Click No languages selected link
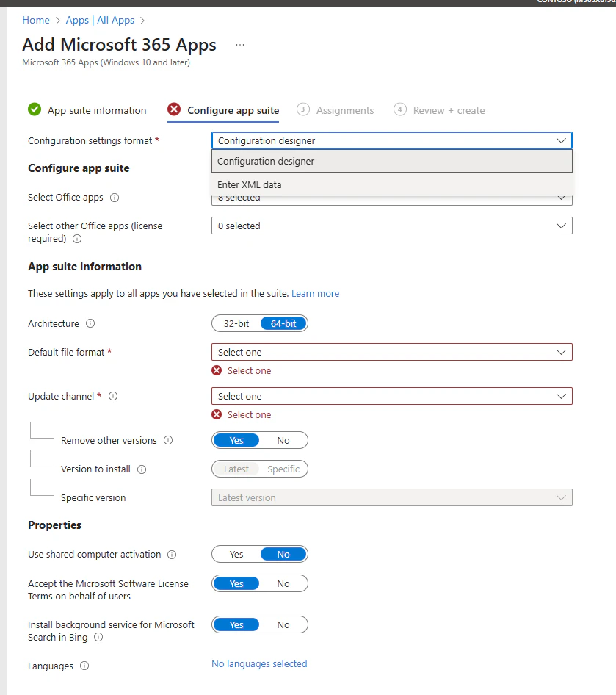The image size is (616, 695). click(x=259, y=663)
